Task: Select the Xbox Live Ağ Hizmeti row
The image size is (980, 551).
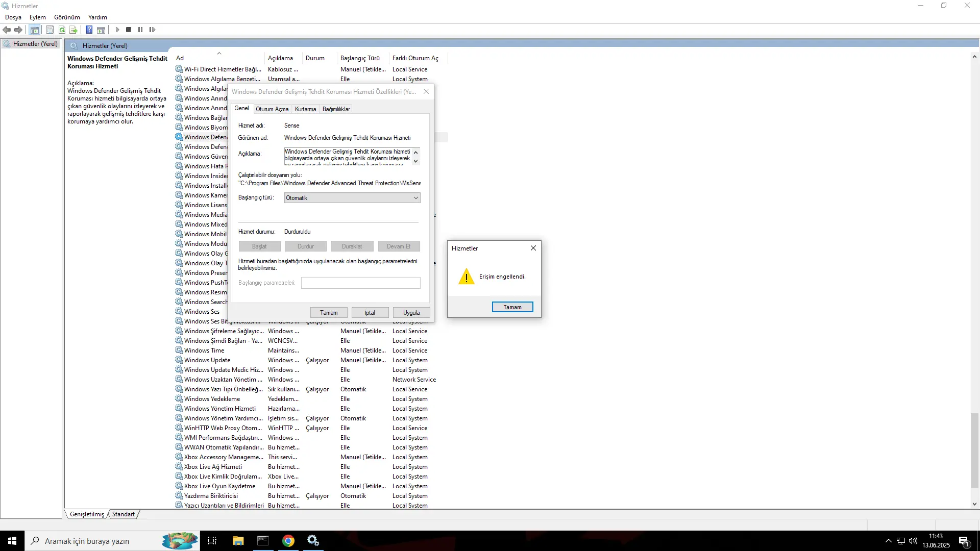Action: coord(311,467)
